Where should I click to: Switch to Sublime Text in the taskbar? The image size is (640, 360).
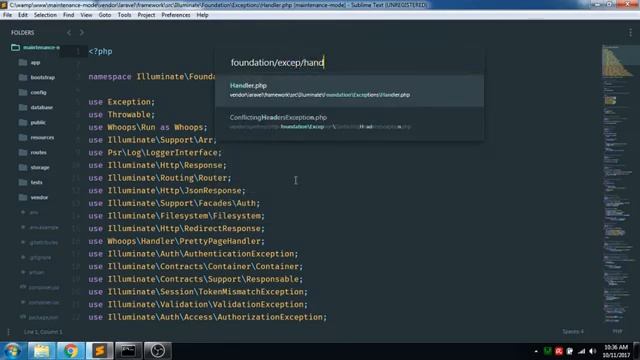[x=100, y=351]
